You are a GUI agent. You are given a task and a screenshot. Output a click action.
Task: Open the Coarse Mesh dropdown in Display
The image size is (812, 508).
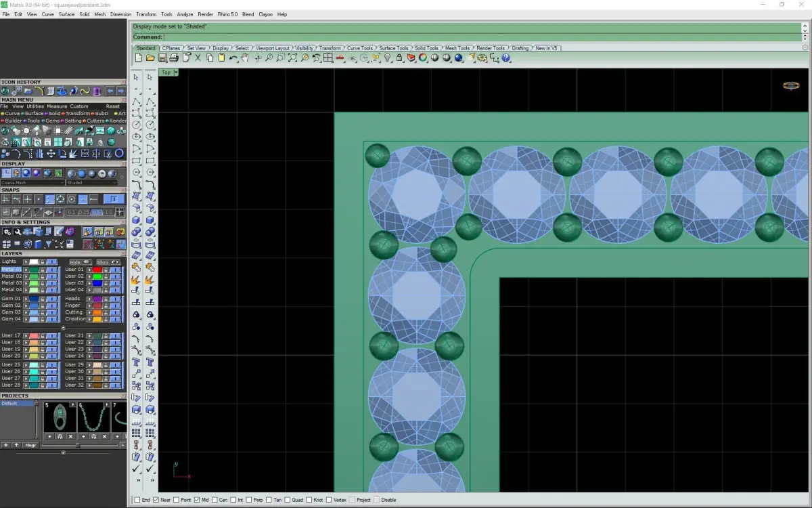tap(32, 183)
